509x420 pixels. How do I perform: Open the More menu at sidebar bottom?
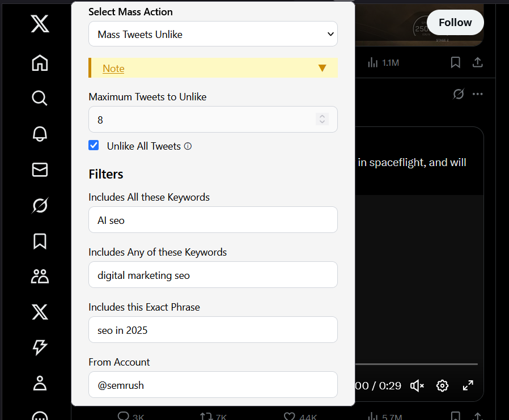tap(39, 417)
